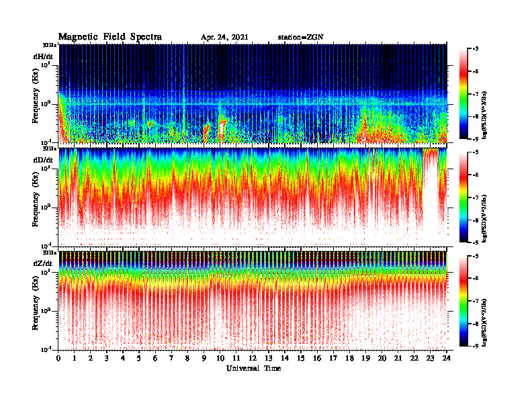Click the 'station=ZGN' label
Screen dimensions: 532x411
coord(301,38)
